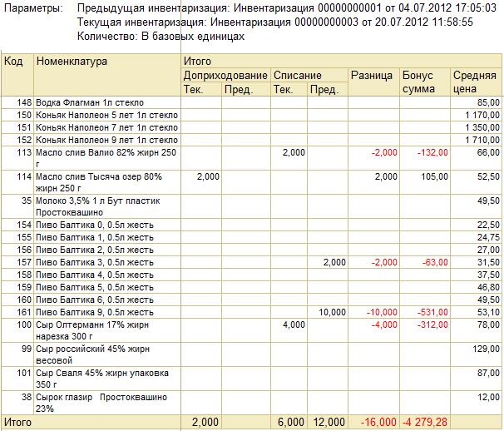Click bonus sum -132,00
Viewport: 504px width, 431px height.
(x=432, y=152)
